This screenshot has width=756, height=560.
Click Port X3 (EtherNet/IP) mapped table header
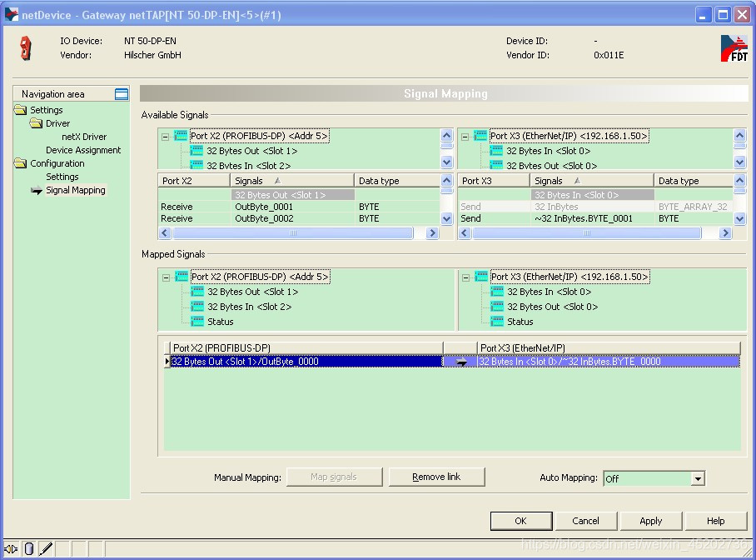point(609,348)
